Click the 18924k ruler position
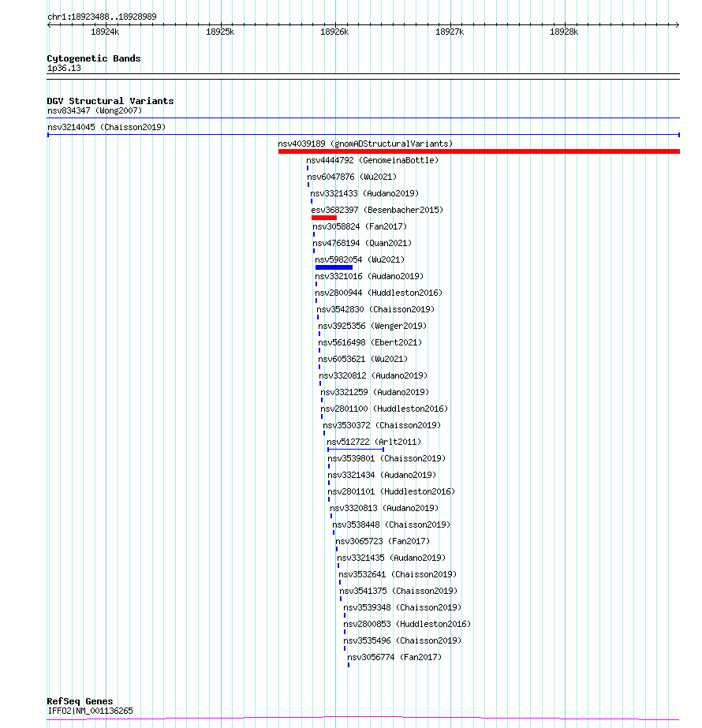The image size is (702, 728). [105, 32]
